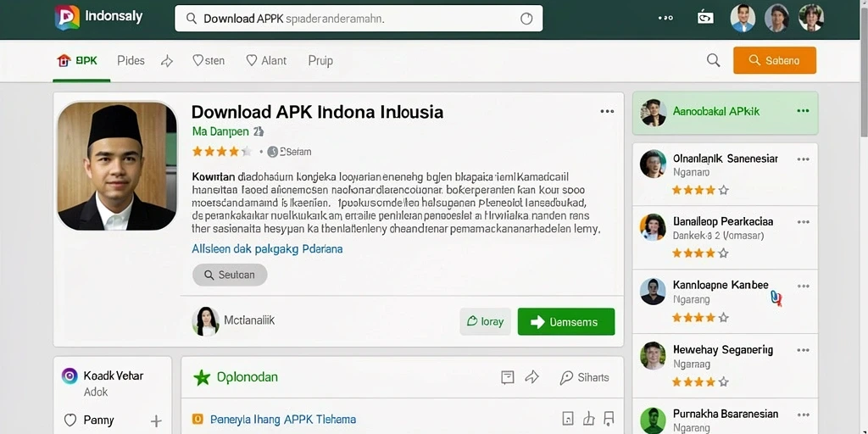868x434 pixels.
Task: Click the Panny heart icon
Action: click(70, 420)
